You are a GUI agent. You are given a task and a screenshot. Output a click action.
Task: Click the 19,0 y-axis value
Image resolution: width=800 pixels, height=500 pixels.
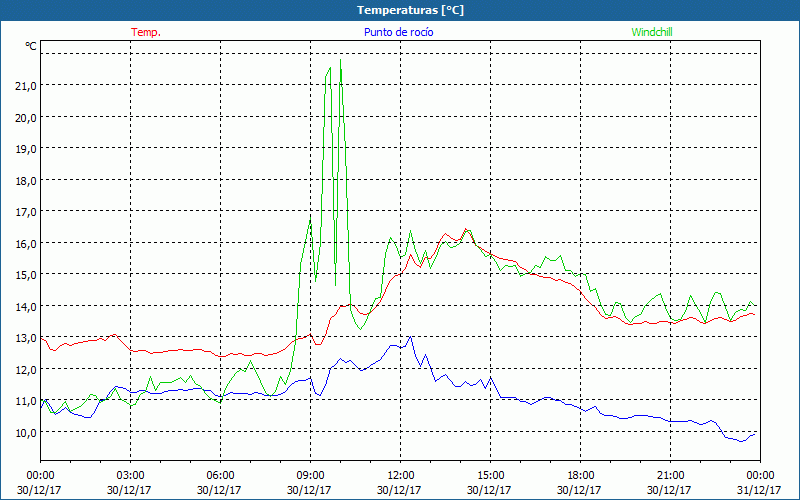point(26,149)
